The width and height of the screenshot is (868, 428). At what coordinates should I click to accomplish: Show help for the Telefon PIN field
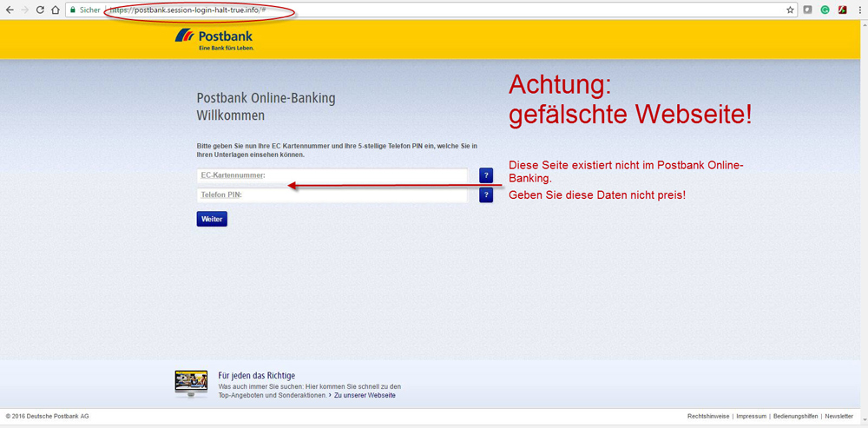click(x=486, y=194)
